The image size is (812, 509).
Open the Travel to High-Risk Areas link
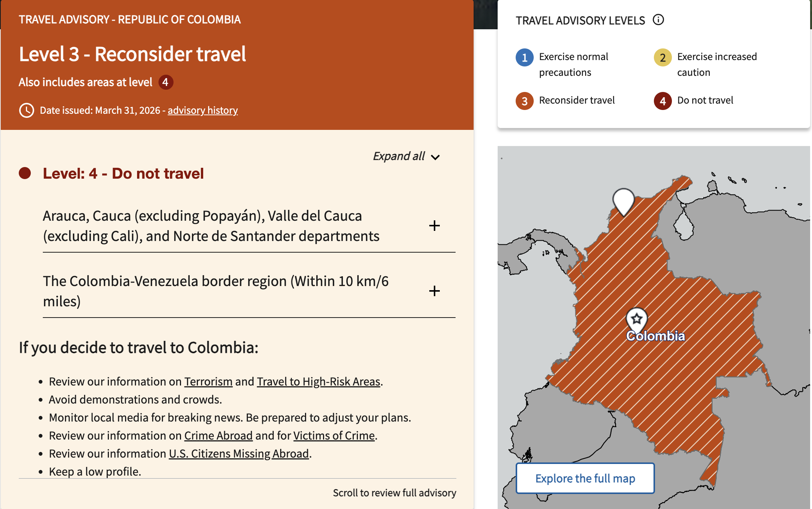coord(318,381)
